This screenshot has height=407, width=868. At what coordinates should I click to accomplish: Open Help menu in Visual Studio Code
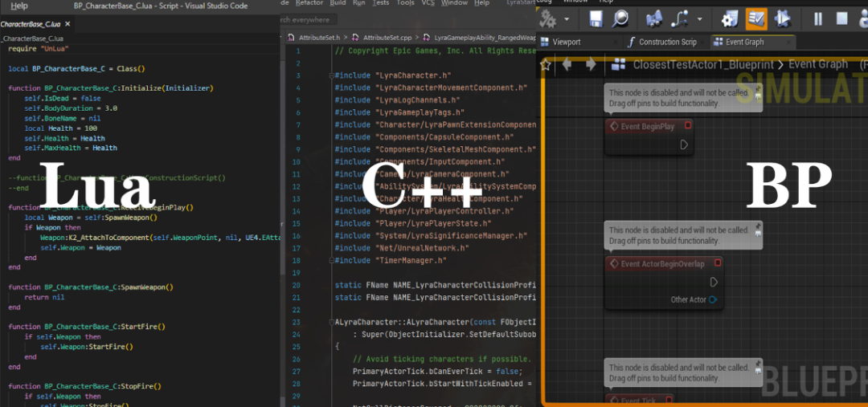pos(19,6)
